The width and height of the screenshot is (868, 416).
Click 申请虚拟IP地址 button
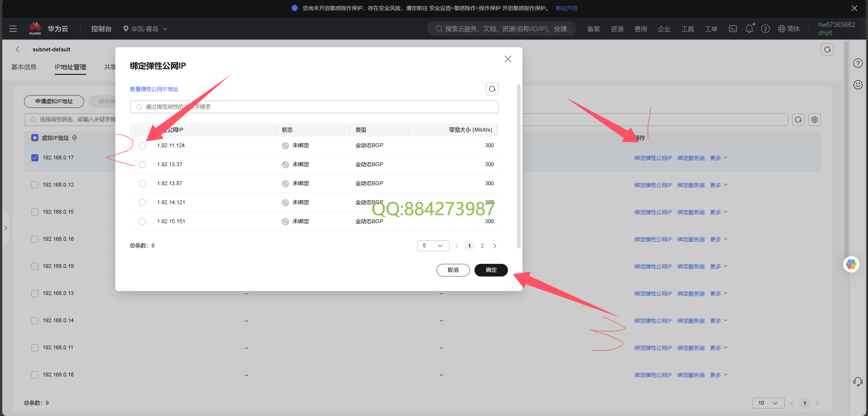[x=54, y=101]
